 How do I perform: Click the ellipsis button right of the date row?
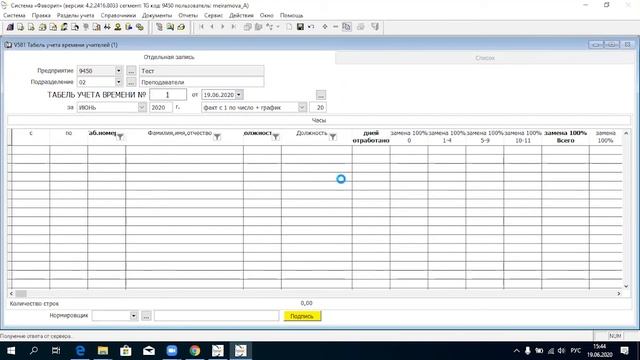321,95
